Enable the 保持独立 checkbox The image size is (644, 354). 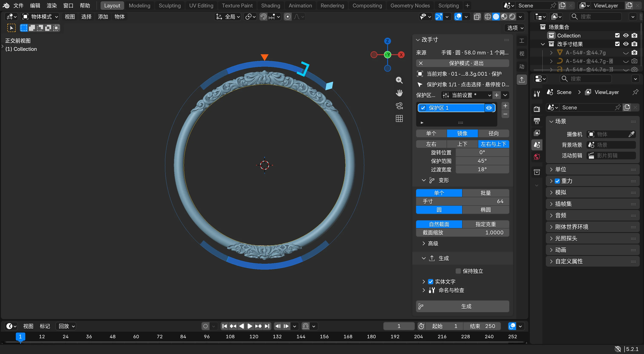[458, 271]
